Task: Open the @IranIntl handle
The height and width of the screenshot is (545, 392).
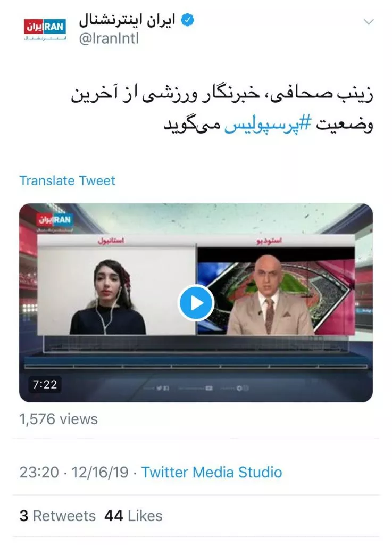Action: coord(109,38)
